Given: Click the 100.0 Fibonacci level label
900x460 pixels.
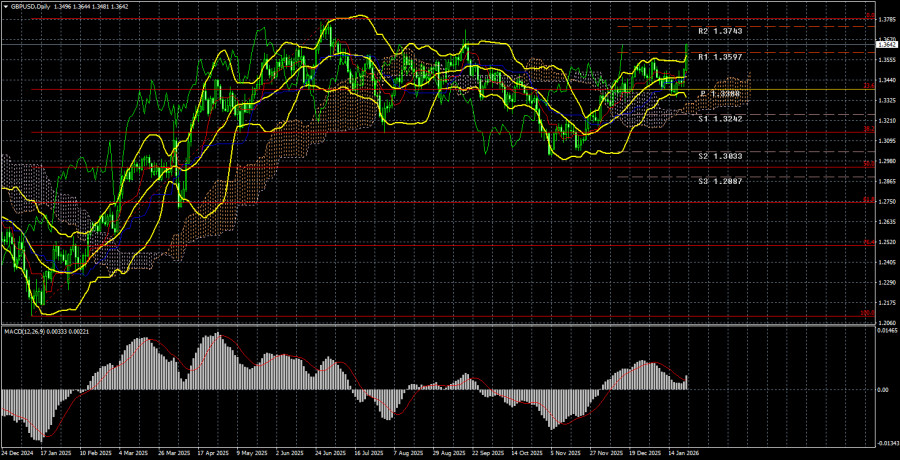Looking at the screenshot, I should point(869,313).
